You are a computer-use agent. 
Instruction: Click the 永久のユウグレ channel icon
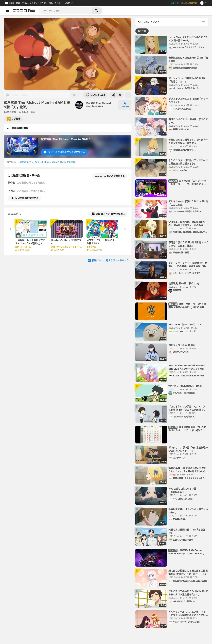(x=170, y=170)
